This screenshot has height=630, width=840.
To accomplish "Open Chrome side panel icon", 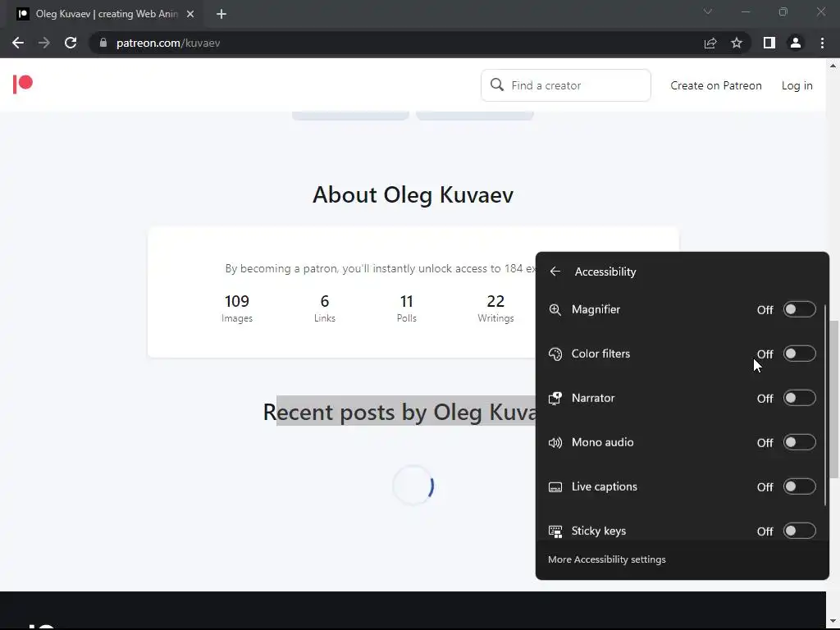I will [x=769, y=43].
